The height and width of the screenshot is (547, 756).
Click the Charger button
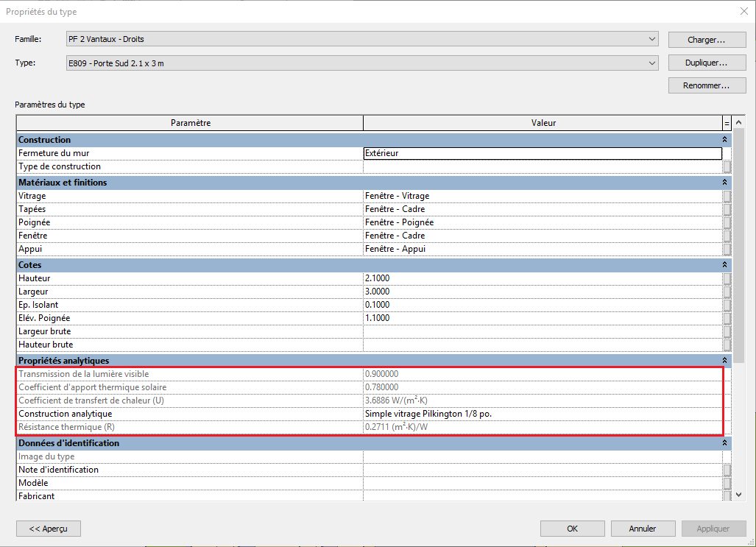707,40
